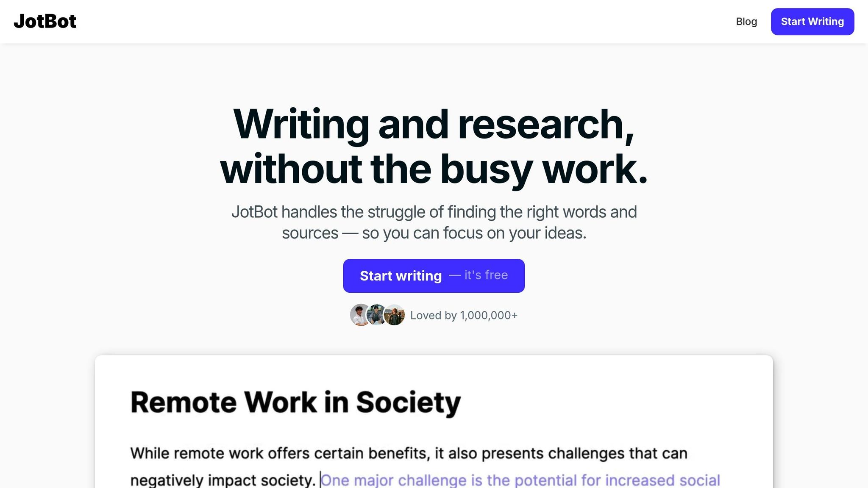Click the "negatively impact society." text
The image size is (868, 488).
click(223, 480)
